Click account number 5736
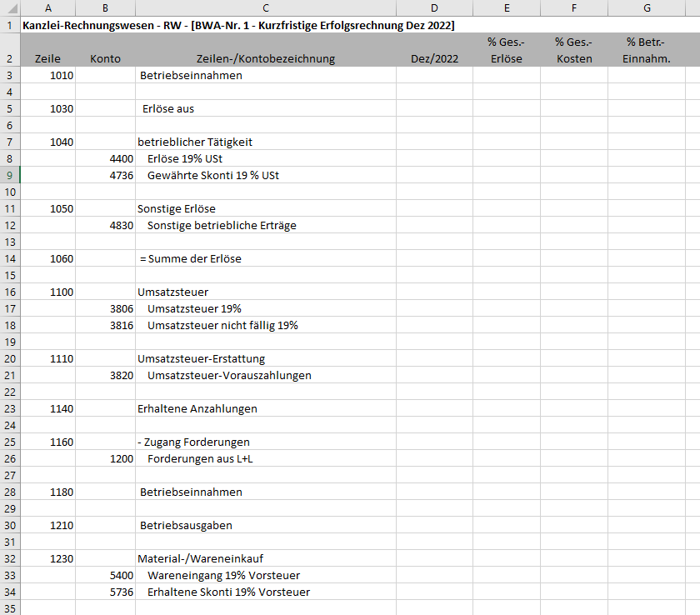The height and width of the screenshot is (615, 700). click(x=105, y=592)
